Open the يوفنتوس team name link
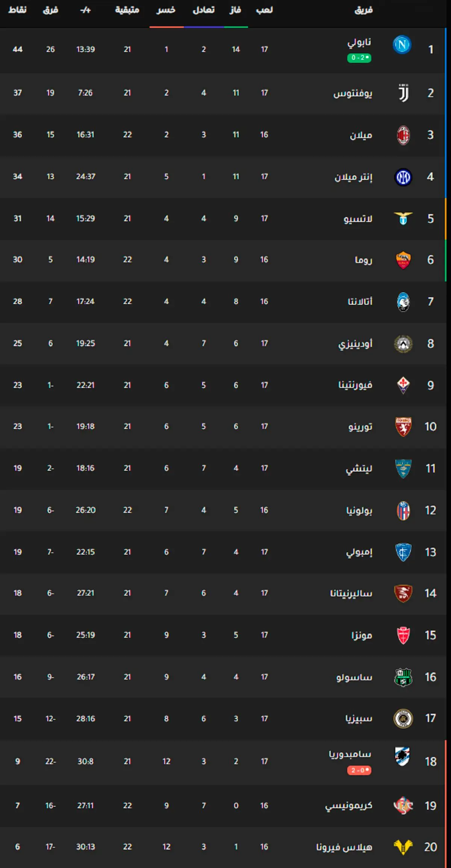Viewport: 451px width, 868px height. pyautogui.click(x=353, y=93)
